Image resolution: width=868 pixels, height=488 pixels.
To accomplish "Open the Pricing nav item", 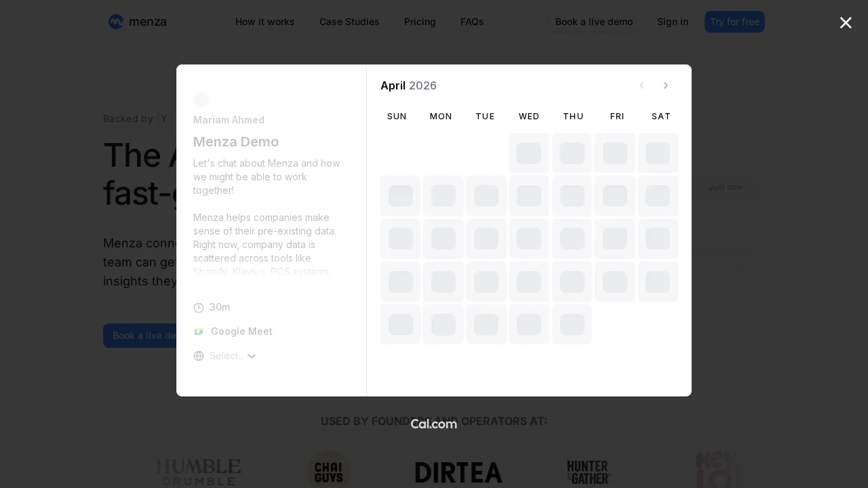I will pyautogui.click(x=420, y=22).
